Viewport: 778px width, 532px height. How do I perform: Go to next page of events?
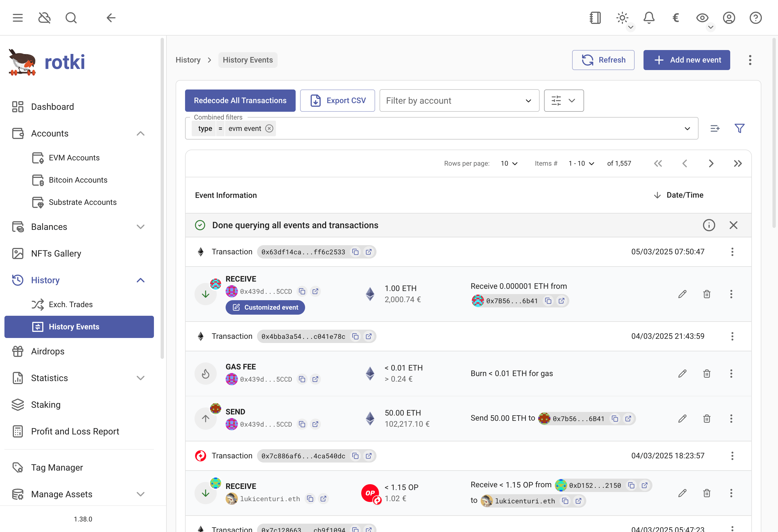click(711, 163)
